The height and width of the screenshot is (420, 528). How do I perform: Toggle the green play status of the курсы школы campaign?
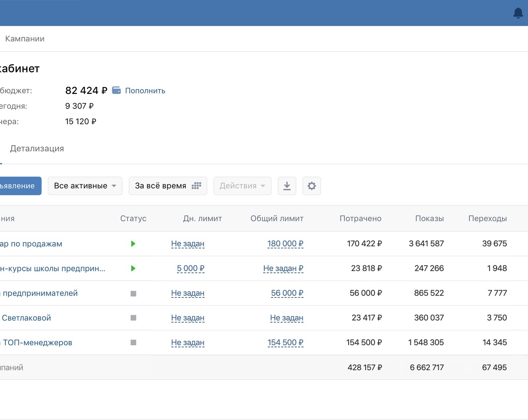133,268
